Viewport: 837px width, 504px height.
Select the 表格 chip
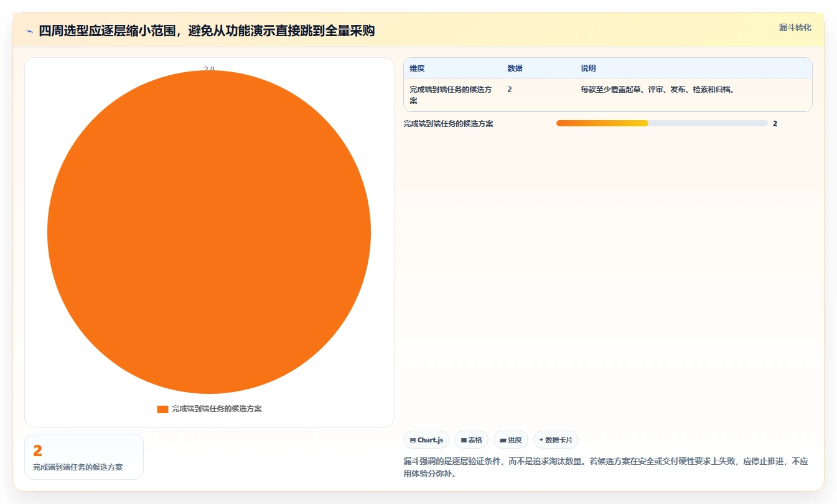472,440
